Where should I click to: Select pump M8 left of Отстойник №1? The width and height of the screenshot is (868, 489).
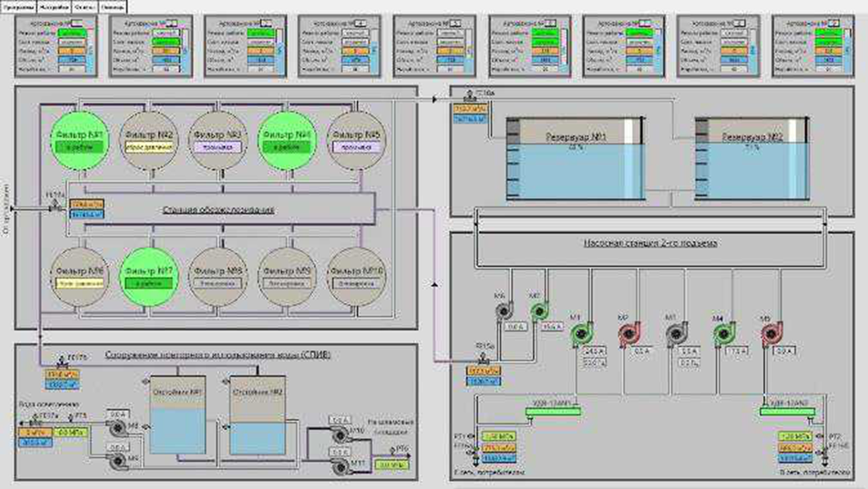coord(117,428)
